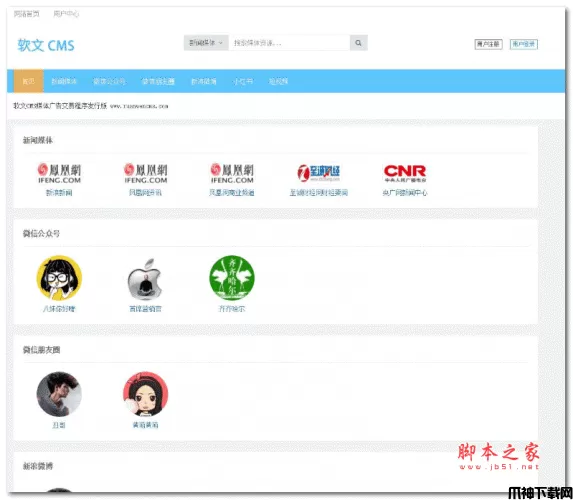
Task: Open the link under the red cartoon avatar
Action: [x=145, y=425]
